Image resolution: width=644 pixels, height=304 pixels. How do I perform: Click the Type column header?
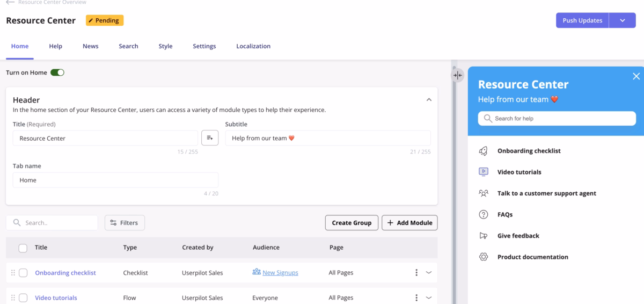(x=130, y=248)
